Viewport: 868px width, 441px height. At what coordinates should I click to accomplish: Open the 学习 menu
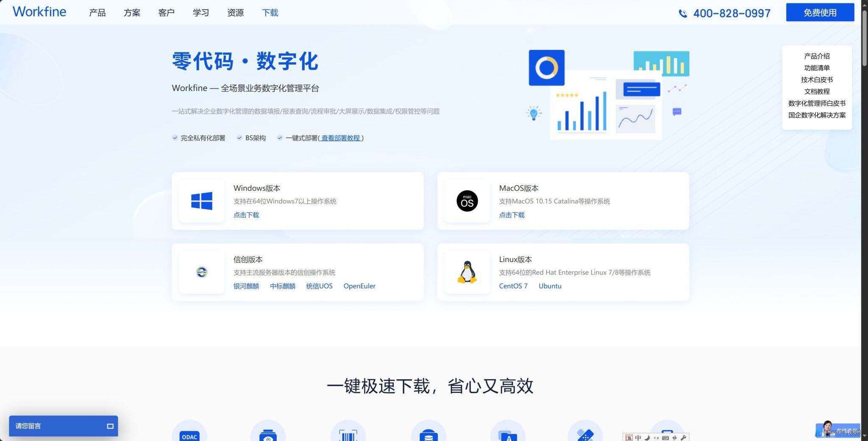201,13
